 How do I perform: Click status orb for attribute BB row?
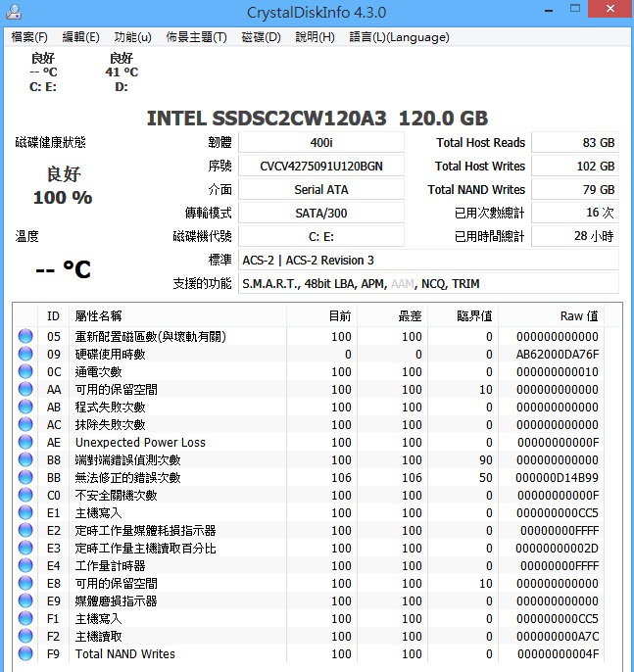25,477
